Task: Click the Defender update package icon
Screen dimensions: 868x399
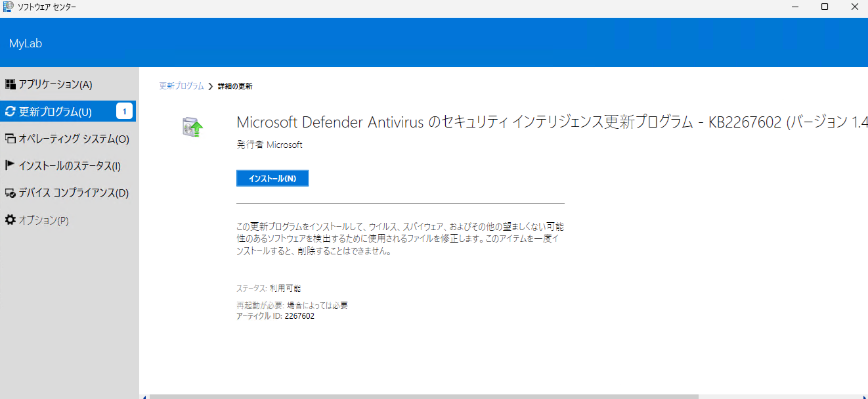Action: coord(192,128)
